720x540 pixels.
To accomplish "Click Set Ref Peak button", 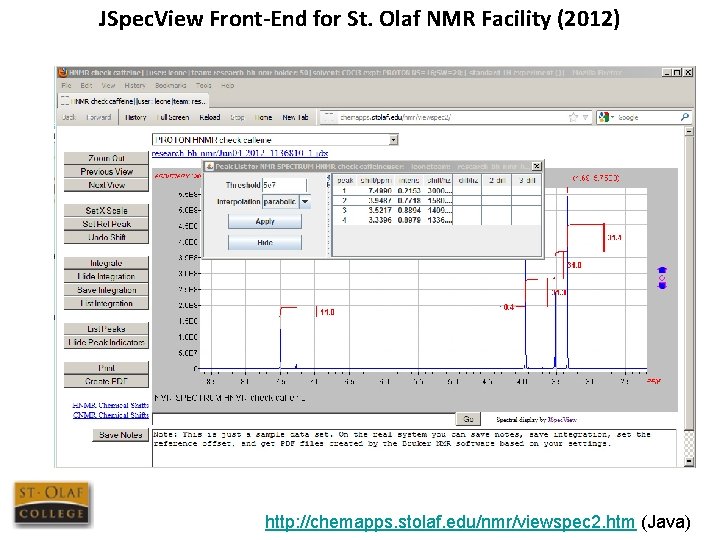I will (x=106, y=224).
